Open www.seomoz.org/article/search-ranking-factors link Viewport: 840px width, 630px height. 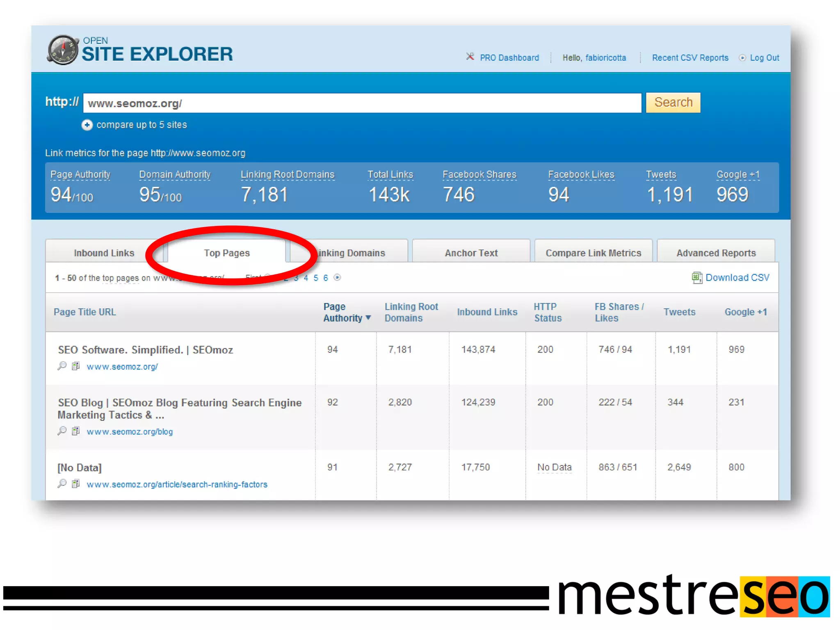[x=177, y=484]
